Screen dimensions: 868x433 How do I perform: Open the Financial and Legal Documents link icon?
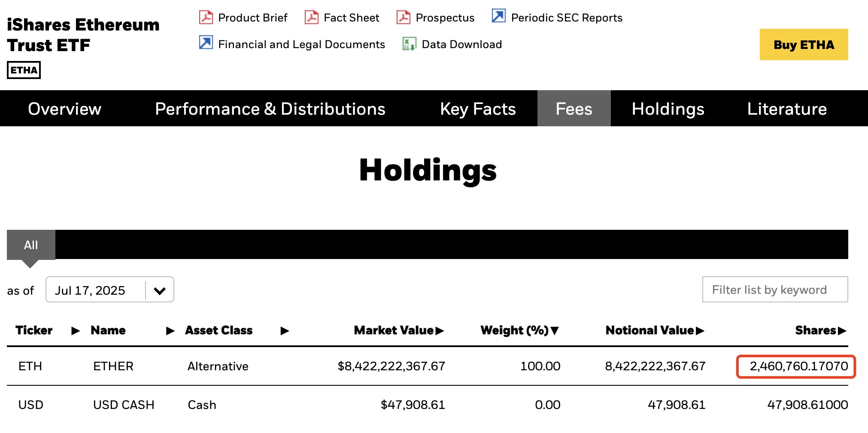click(x=206, y=43)
